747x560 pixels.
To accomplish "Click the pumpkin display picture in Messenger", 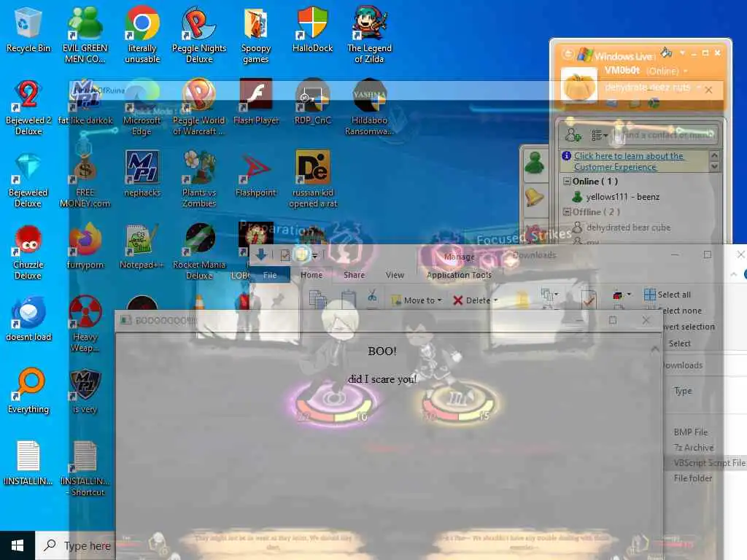I will click(x=578, y=86).
